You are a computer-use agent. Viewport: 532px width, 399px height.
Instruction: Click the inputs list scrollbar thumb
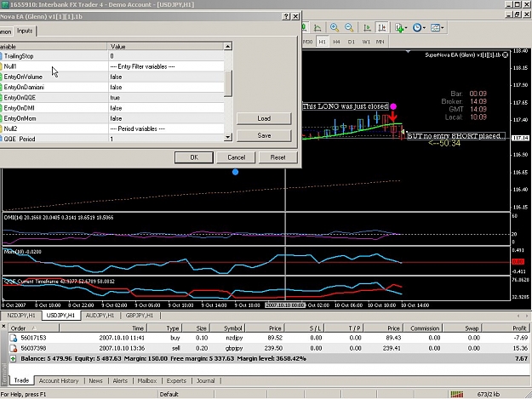[x=227, y=83]
